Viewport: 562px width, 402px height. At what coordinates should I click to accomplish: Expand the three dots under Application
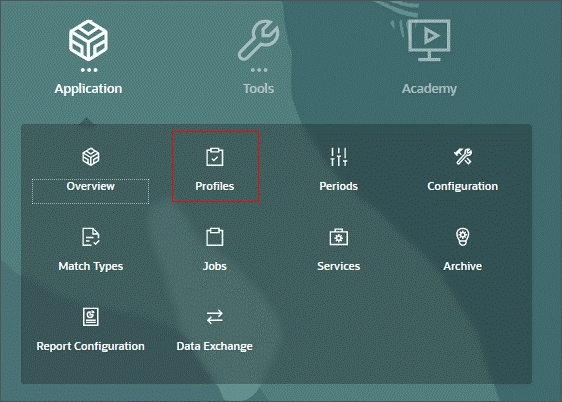coord(89,70)
